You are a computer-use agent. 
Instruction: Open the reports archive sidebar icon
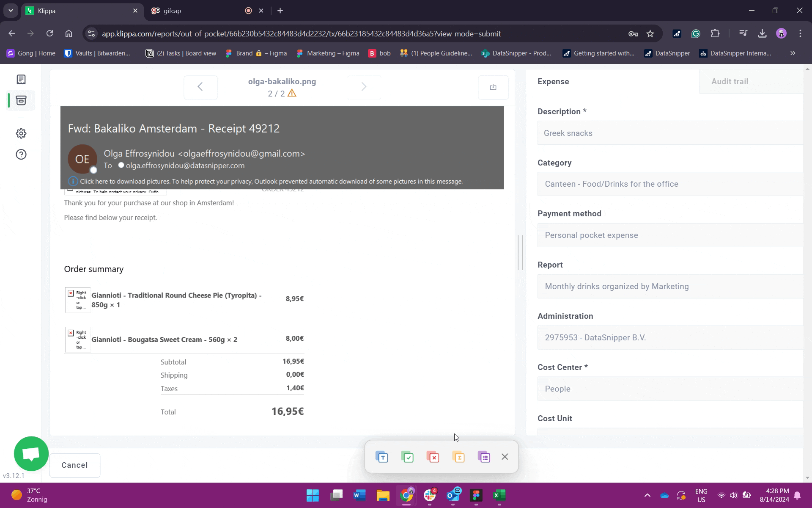pyautogui.click(x=21, y=100)
